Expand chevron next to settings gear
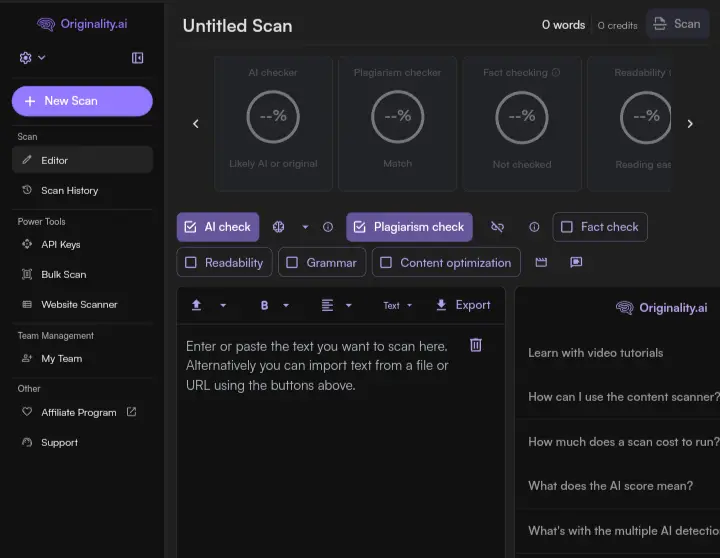Viewport: 720px width, 558px height. pyautogui.click(x=41, y=58)
